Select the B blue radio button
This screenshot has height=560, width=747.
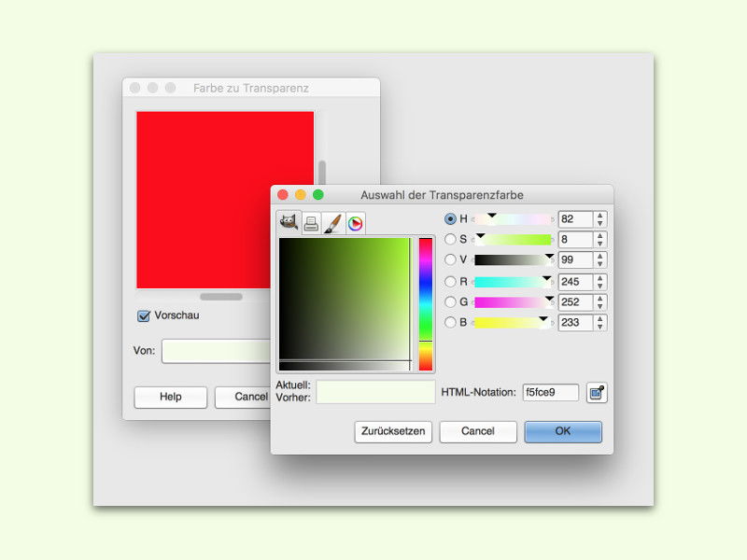pos(450,322)
